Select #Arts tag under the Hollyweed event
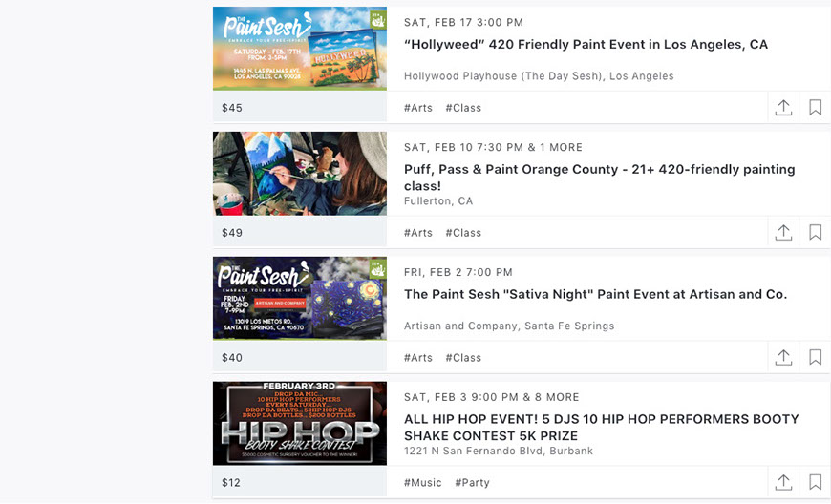The width and height of the screenshot is (831, 504). click(x=418, y=108)
